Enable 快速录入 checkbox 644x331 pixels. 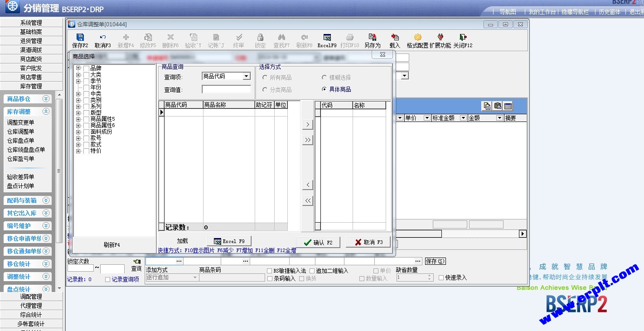[x=441, y=278]
